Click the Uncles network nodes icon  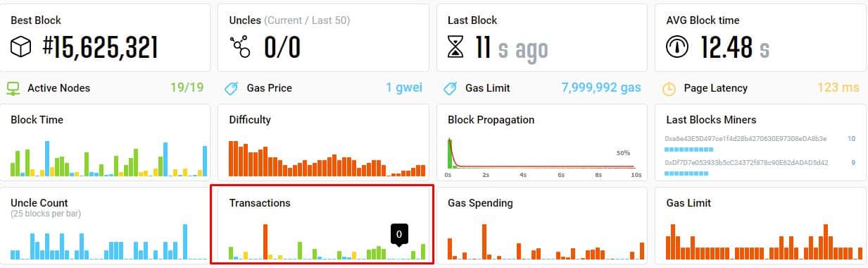tap(240, 47)
